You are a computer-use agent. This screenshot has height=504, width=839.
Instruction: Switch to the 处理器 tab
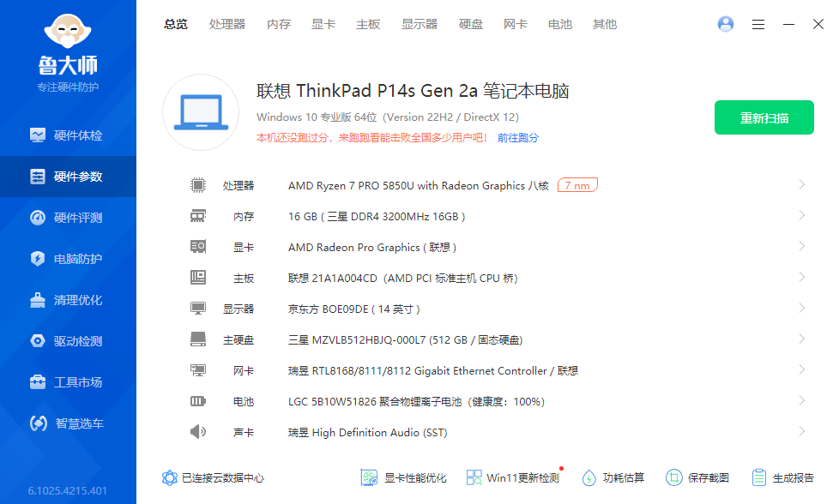(x=226, y=24)
